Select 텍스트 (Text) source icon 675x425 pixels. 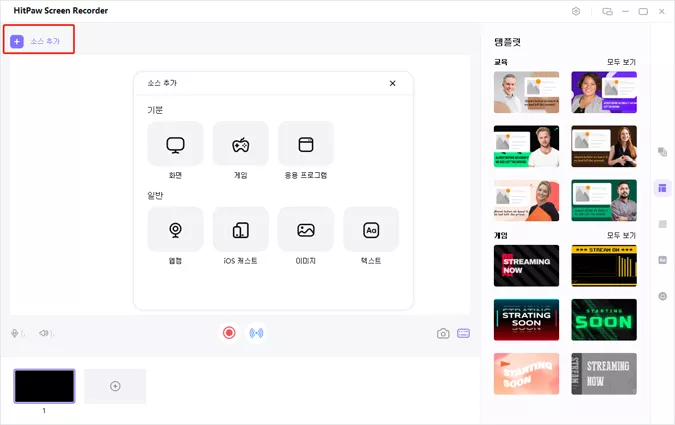[x=371, y=230]
